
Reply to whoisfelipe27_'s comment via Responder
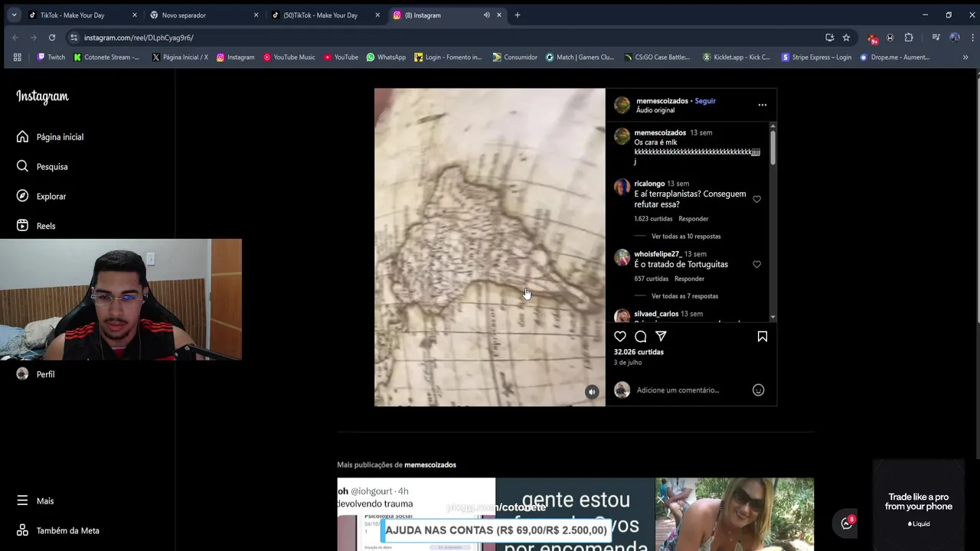(x=689, y=279)
